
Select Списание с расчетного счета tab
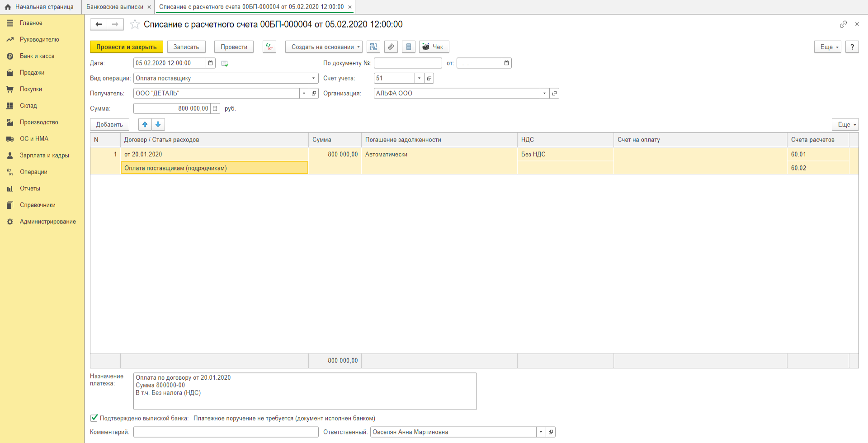(x=251, y=7)
